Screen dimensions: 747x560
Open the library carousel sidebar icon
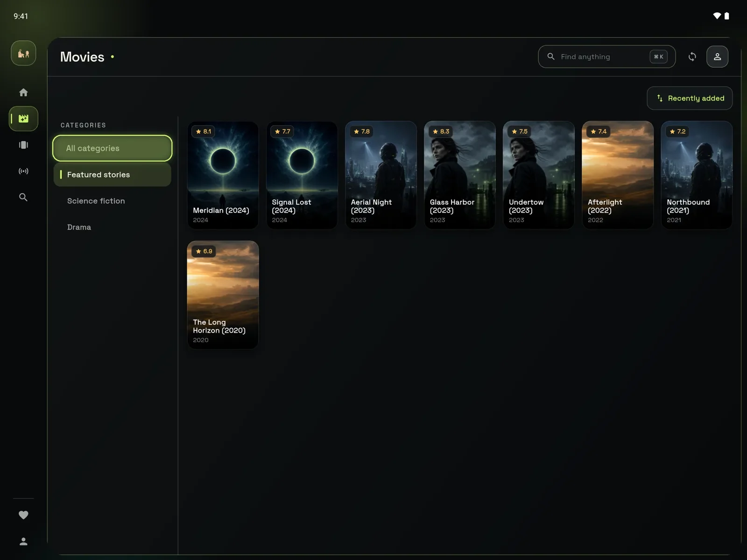coord(23,145)
